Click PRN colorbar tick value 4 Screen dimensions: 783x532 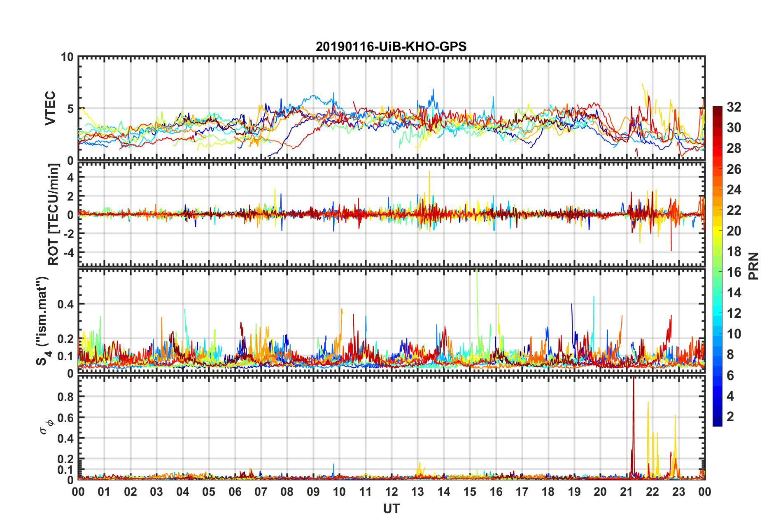(x=730, y=396)
